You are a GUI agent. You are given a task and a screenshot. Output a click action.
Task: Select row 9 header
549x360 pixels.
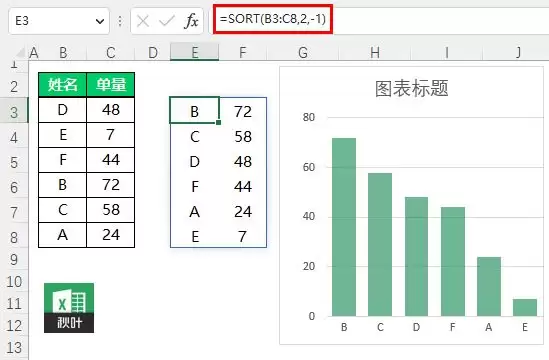[x=14, y=259]
